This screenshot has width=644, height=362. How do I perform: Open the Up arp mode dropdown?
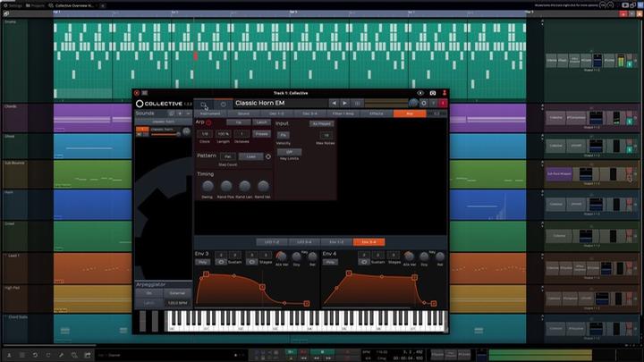coord(238,122)
